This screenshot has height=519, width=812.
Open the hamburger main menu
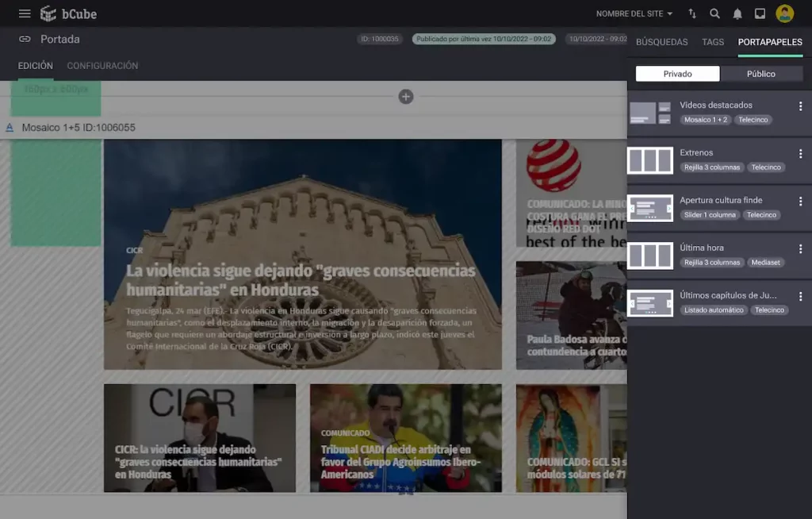point(25,13)
